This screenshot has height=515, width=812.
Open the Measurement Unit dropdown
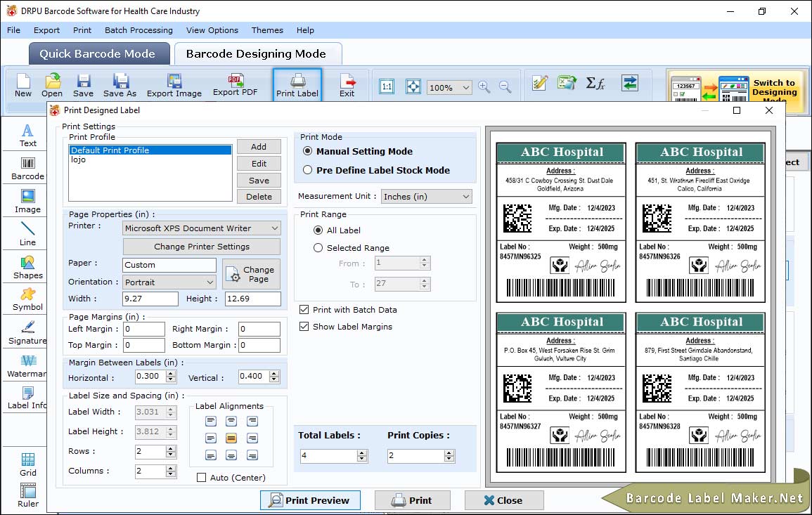[427, 197]
